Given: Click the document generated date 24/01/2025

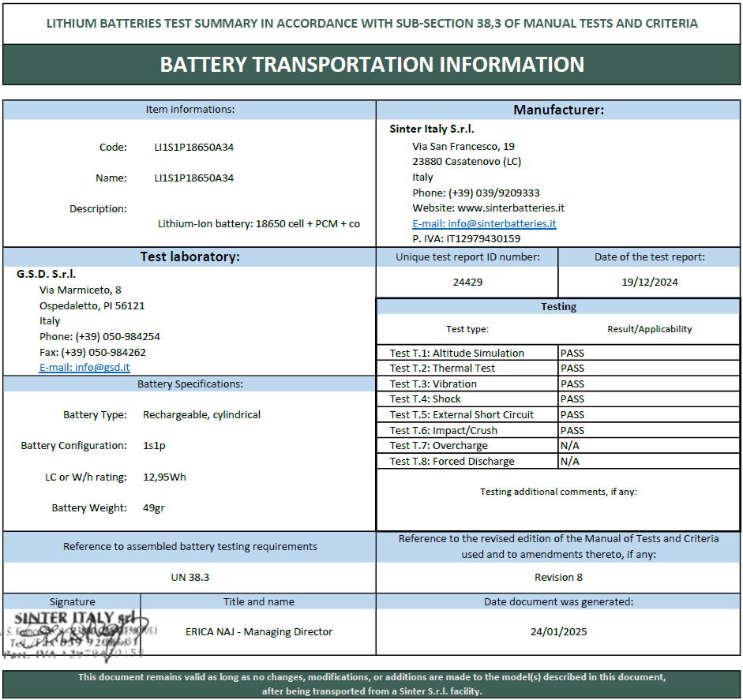Looking at the screenshot, I should [558, 632].
